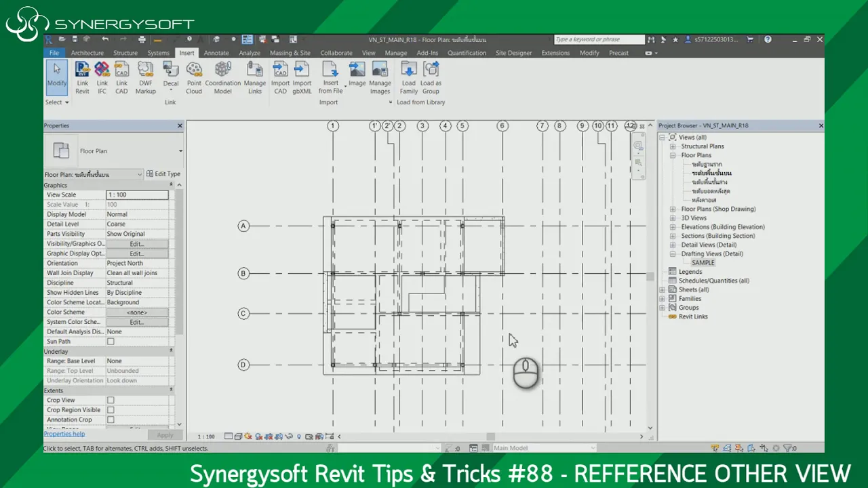Switch to the Massing & Site tab
The height and width of the screenshot is (488, 868).
[290, 53]
